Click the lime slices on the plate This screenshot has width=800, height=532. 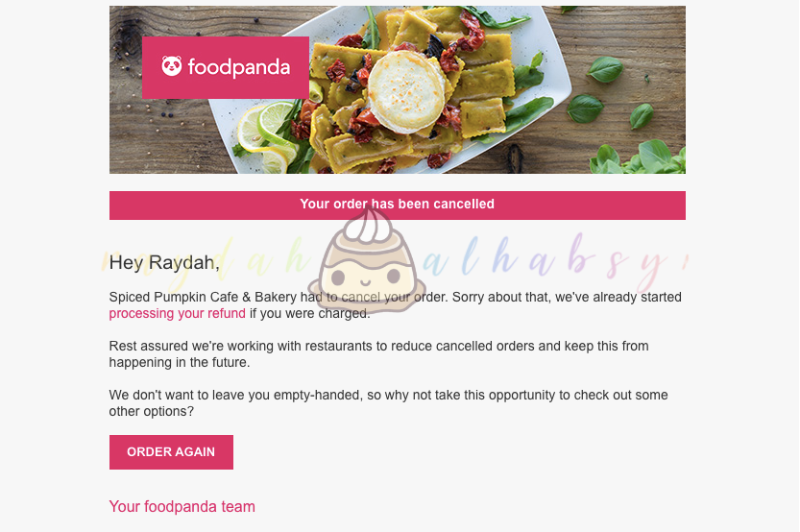coord(268,133)
